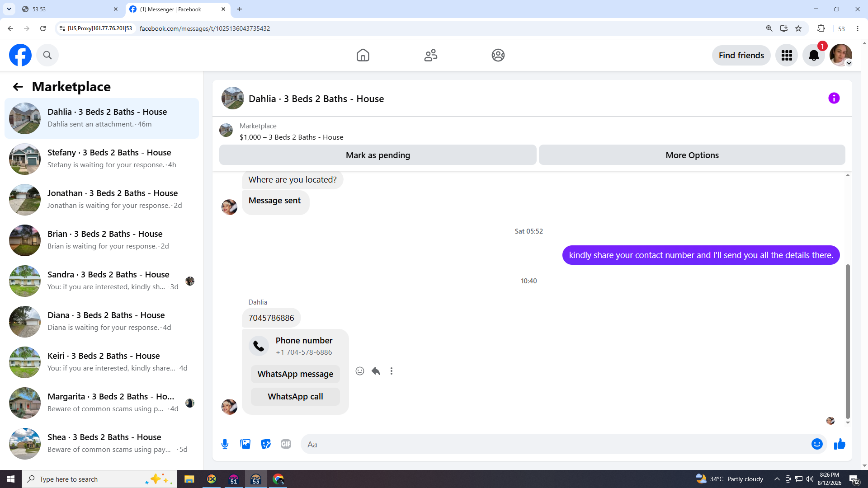Image resolution: width=868 pixels, height=488 pixels.
Task: Show hidden system tray icons
Action: 777,479
